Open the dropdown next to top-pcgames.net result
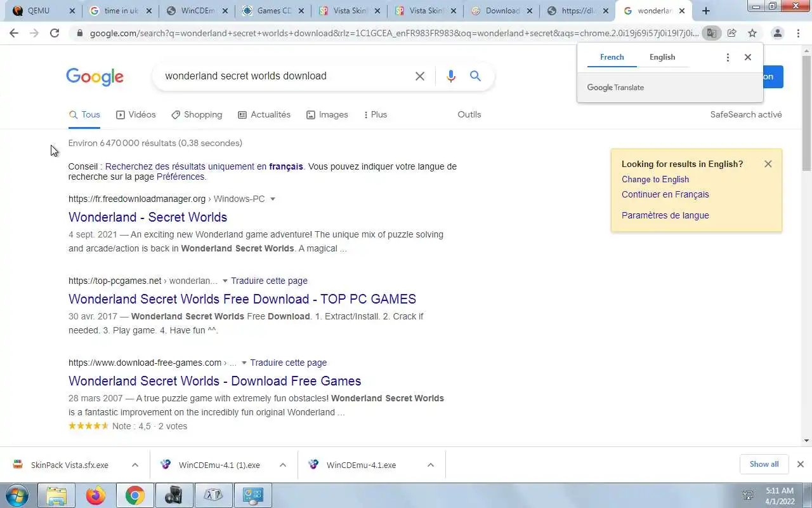Image resolution: width=812 pixels, height=508 pixels. pyautogui.click(x=225, y=281)
